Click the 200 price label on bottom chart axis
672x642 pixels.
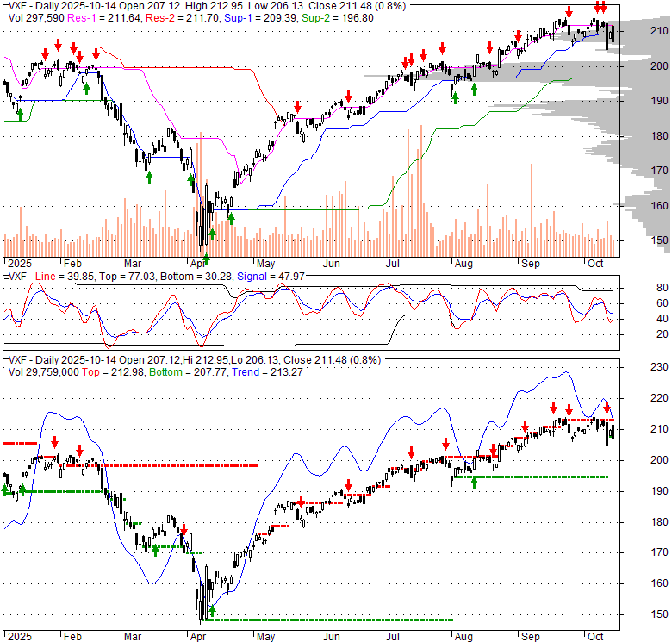tap(659, 460)
